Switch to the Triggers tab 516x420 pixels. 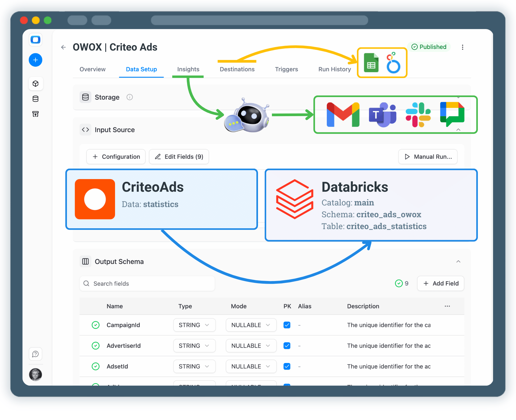coord(286,69)
